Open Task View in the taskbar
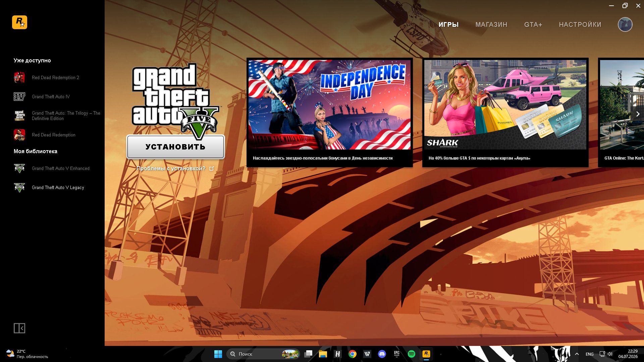Screen dimensions: 644x362 pos(308,354)
